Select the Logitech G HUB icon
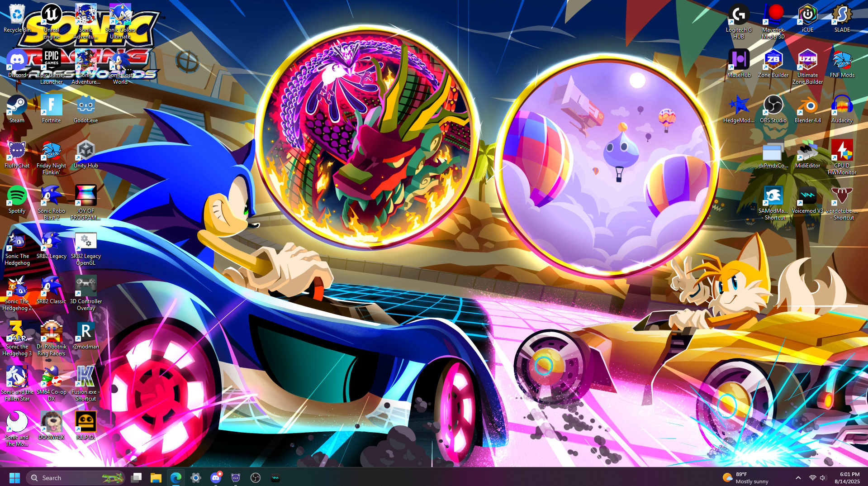868x486 pixels. pos(739,22)
